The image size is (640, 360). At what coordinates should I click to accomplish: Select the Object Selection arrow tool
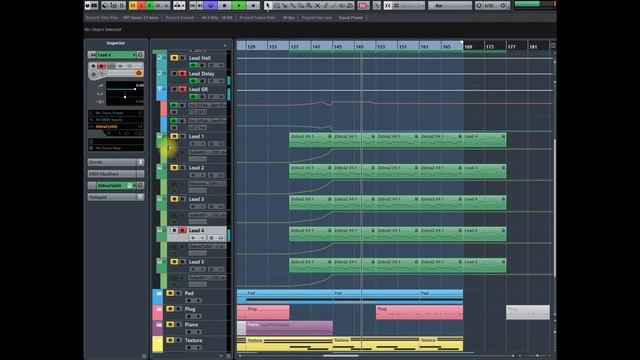coord(267,5)
